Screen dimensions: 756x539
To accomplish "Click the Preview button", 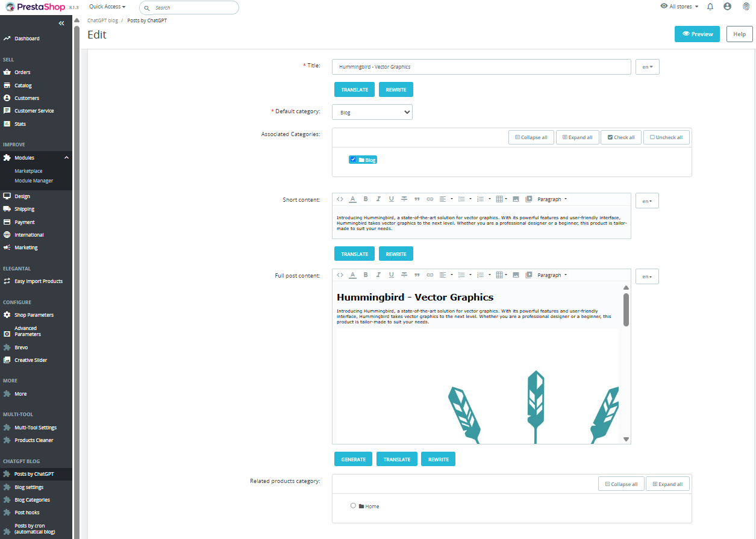I will point(697,34).
